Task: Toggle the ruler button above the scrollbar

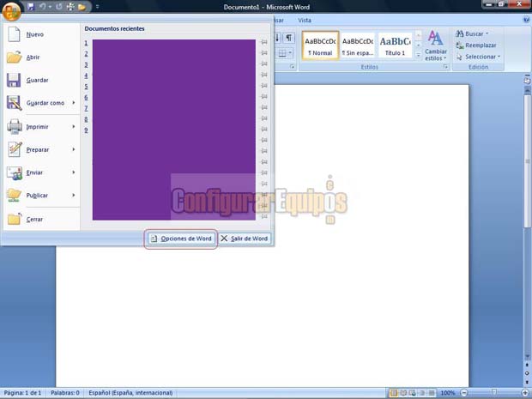Action: [527, 81]
